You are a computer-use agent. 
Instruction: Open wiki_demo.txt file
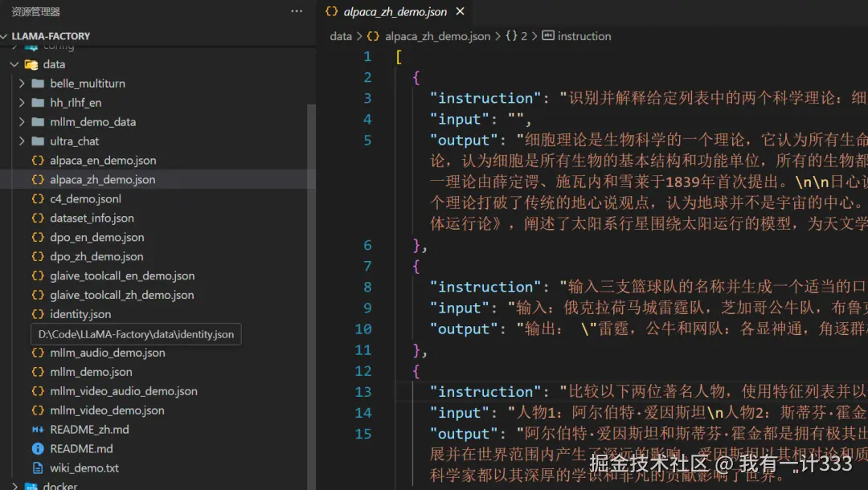84,468
